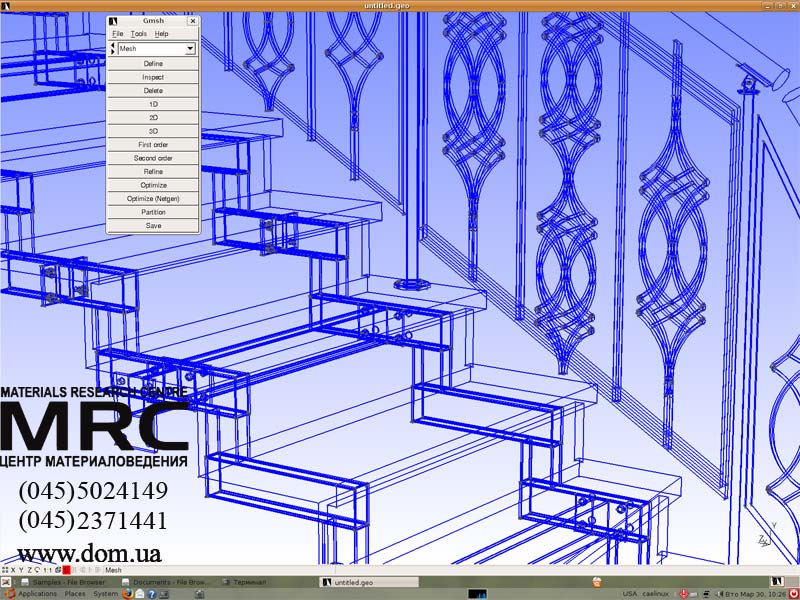The image size is (800, 600).
Task: Click the Partition button
Action: click(x=153, y=212)
